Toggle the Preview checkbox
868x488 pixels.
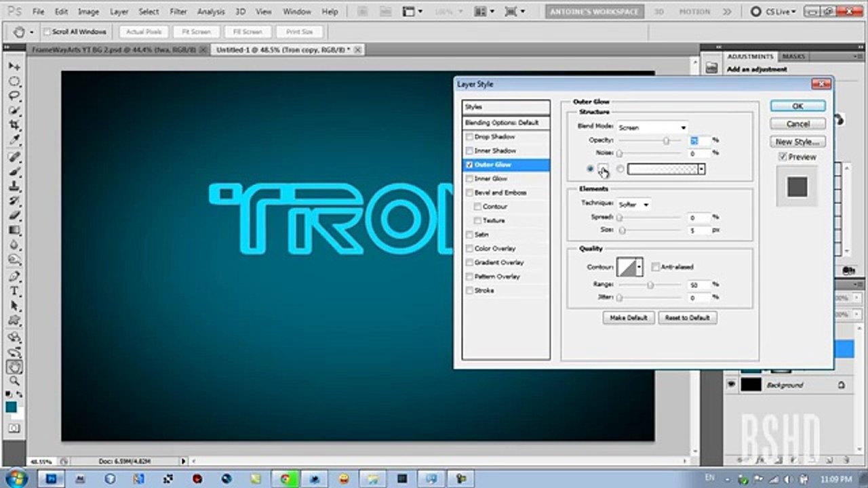coord(783,157)
